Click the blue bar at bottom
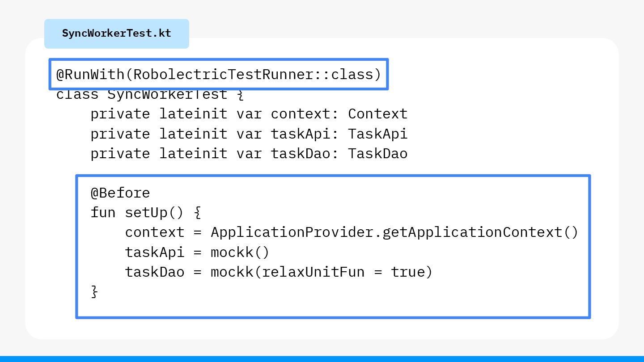 click(322, 359)
